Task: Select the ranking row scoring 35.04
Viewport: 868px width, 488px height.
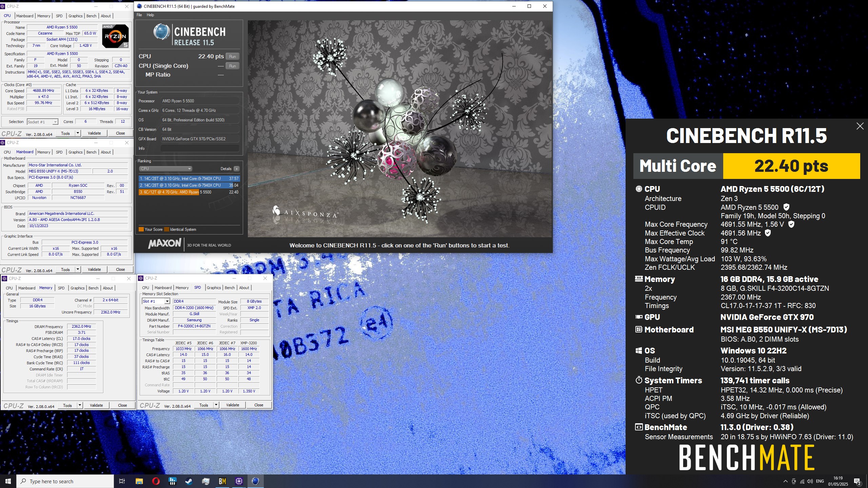Action: 189,185
